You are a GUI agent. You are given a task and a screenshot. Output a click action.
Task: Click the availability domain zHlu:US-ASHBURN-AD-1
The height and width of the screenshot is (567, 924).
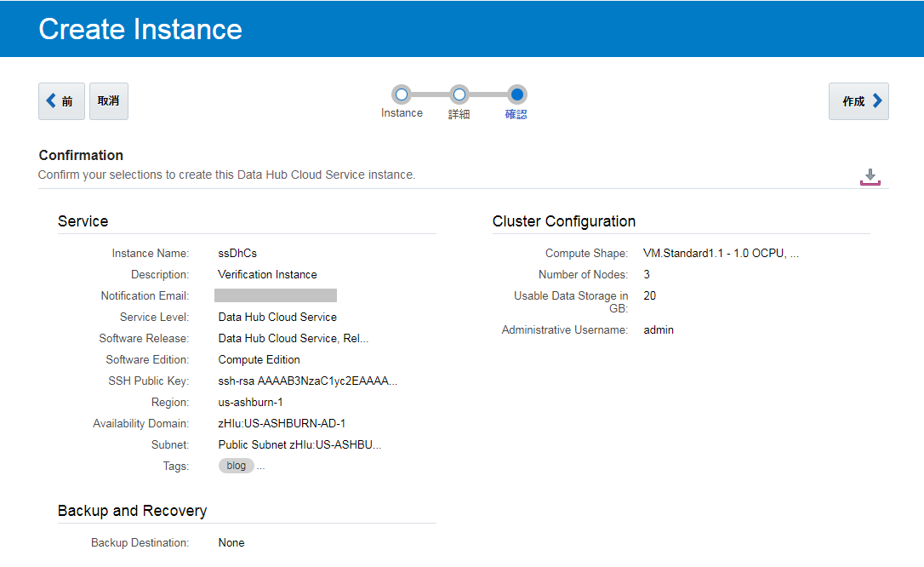(282, 423)
